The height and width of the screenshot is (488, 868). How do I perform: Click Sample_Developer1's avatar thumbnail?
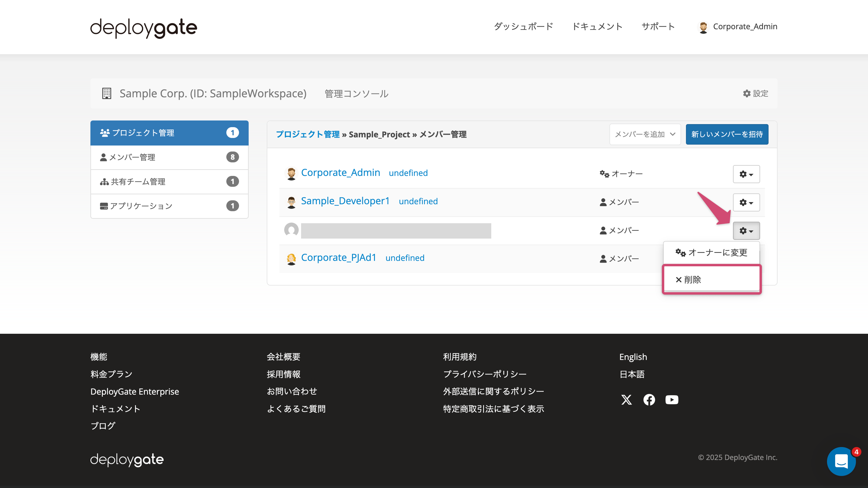point(291,202)
